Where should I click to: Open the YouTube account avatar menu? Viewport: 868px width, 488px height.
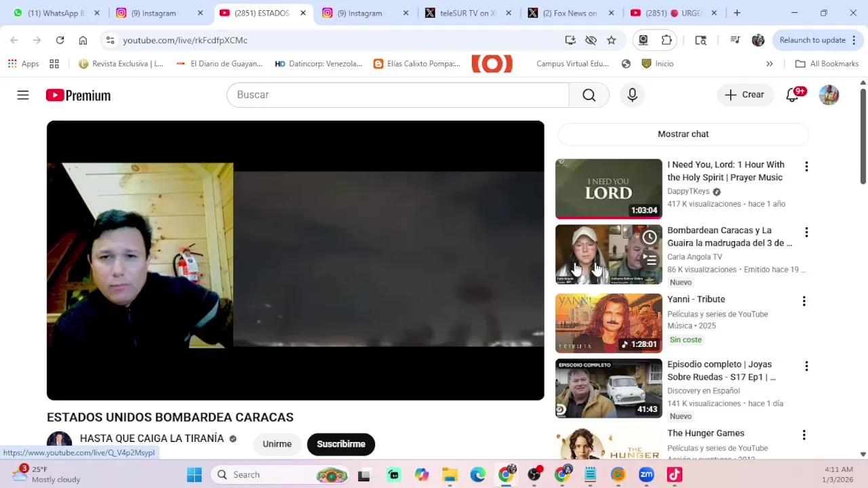pos(829,95)
